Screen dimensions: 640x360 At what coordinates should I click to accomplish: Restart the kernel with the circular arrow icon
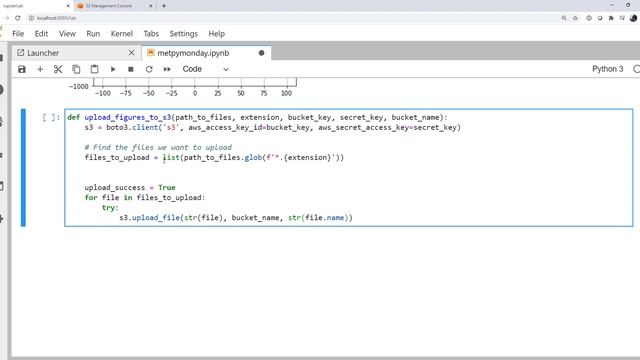pos(149,69)
